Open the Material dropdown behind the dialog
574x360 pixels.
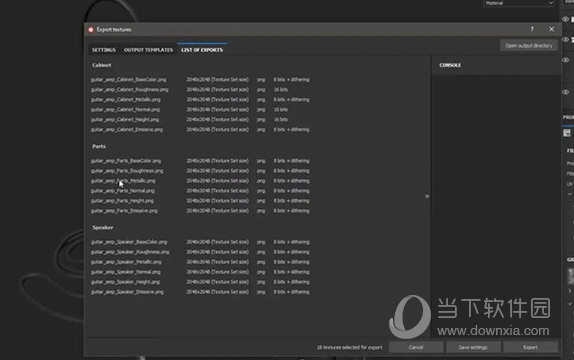[x=519, y=3]
